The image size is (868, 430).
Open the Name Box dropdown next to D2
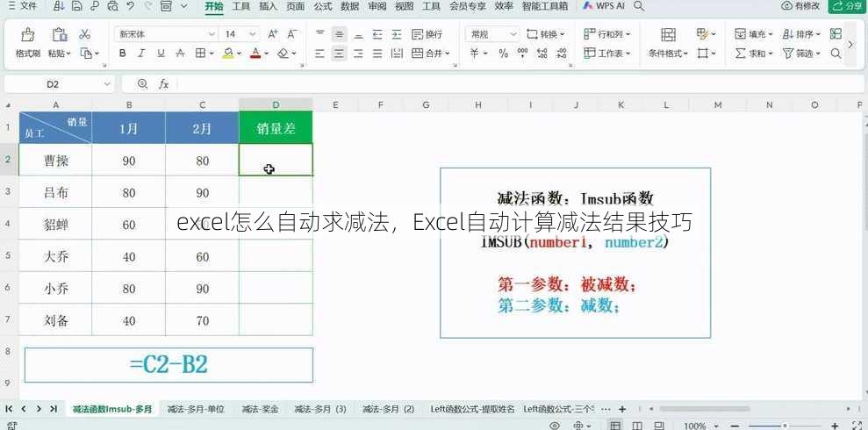tap(107, 84)
